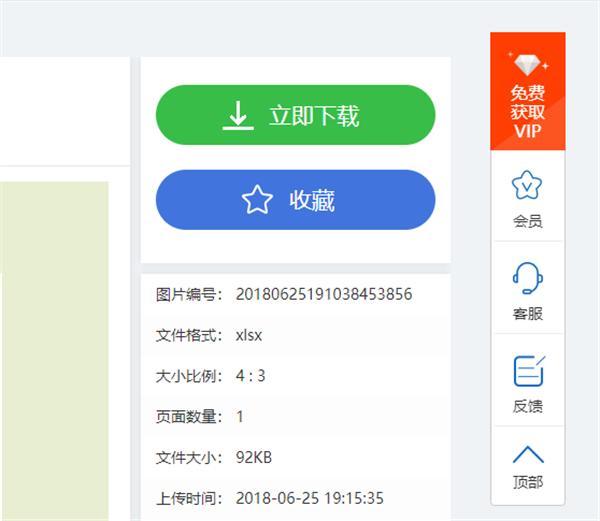
Task: Click the 会员 label in sidebar
Action: pos(528,221)
